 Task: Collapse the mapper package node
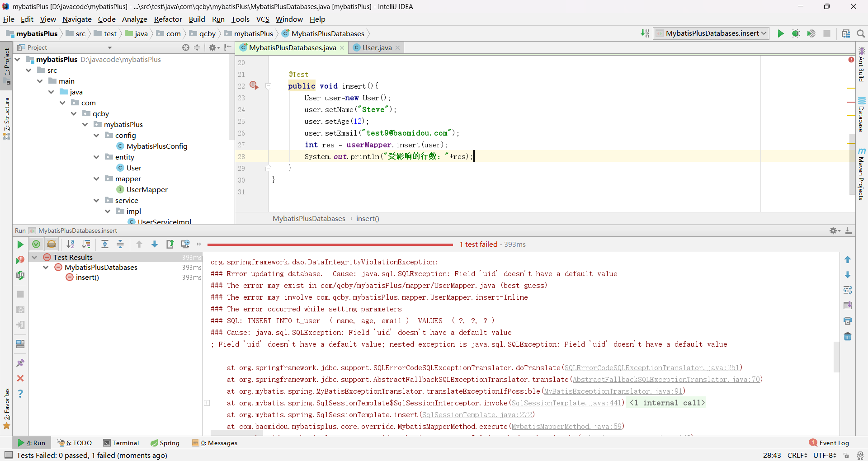[96, 179]
